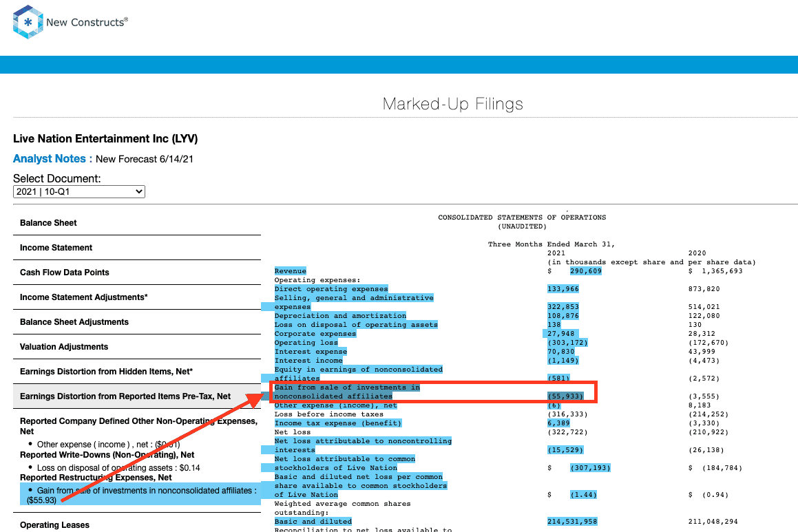Click the highlighted value (581)
798x532 pixels.
click(x=558, y=379)
